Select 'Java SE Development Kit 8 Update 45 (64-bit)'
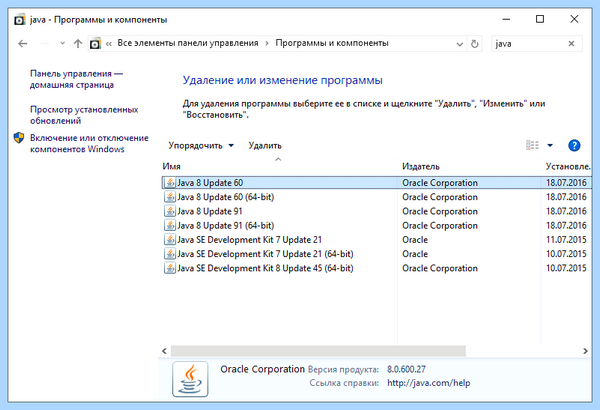Image resolution: width=600 pixels, height=410 pixels. (265, 268)
